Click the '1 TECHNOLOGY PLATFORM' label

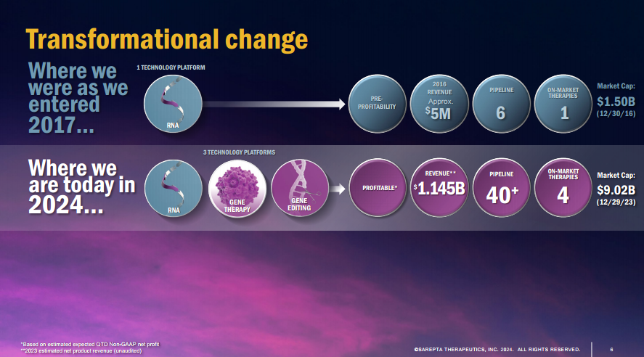click(171, 67)
